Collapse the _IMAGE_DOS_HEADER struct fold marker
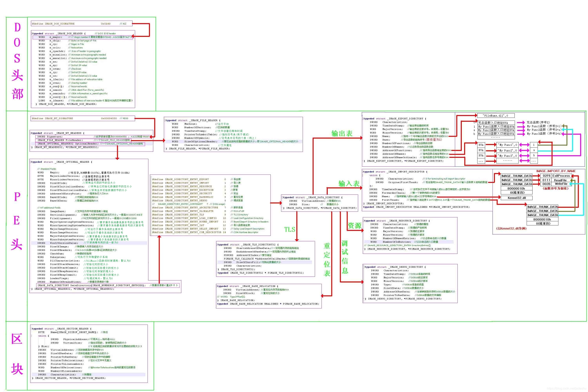The height and width of the screenshot is (392, 588). (32, 34)
